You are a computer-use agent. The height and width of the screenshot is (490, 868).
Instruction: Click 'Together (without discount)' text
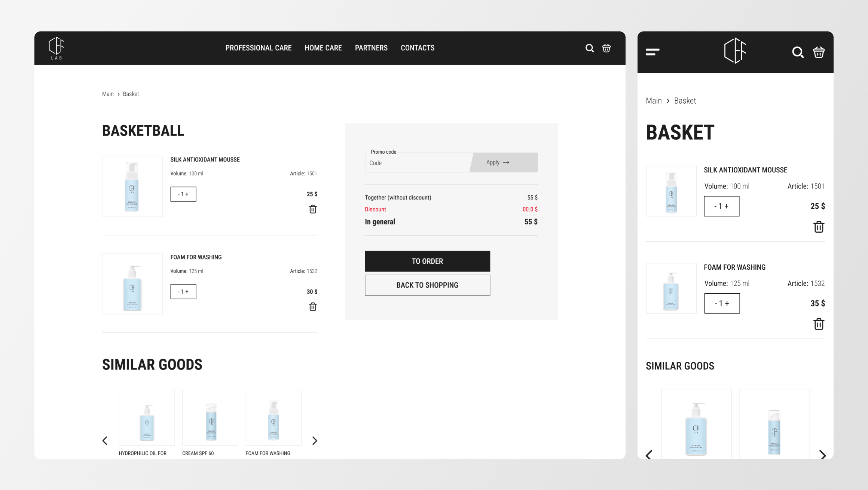(x=398, y=197)
